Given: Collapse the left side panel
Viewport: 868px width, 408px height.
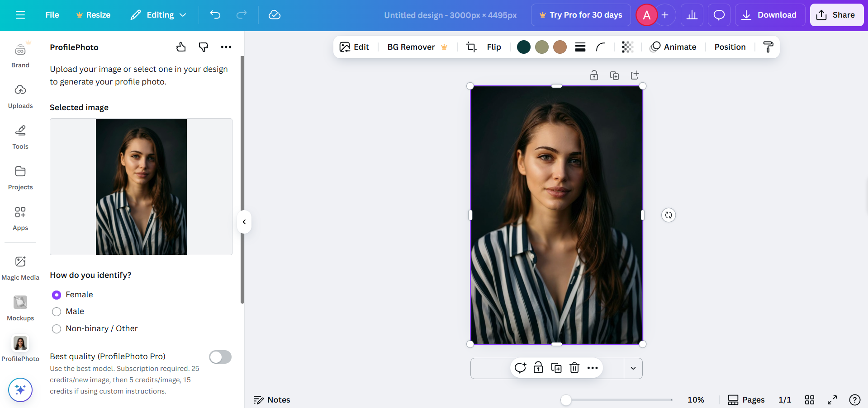Looking at the screenshot, I should (244, 222).
